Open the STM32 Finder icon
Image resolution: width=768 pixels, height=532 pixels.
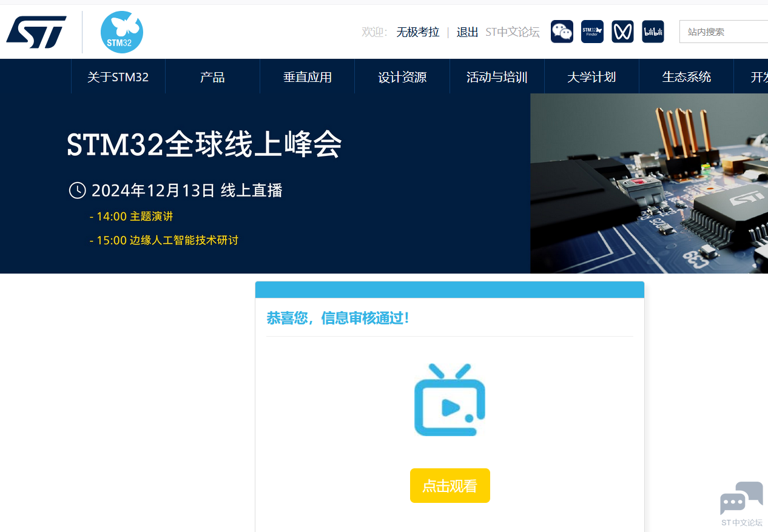coord(592,32)
